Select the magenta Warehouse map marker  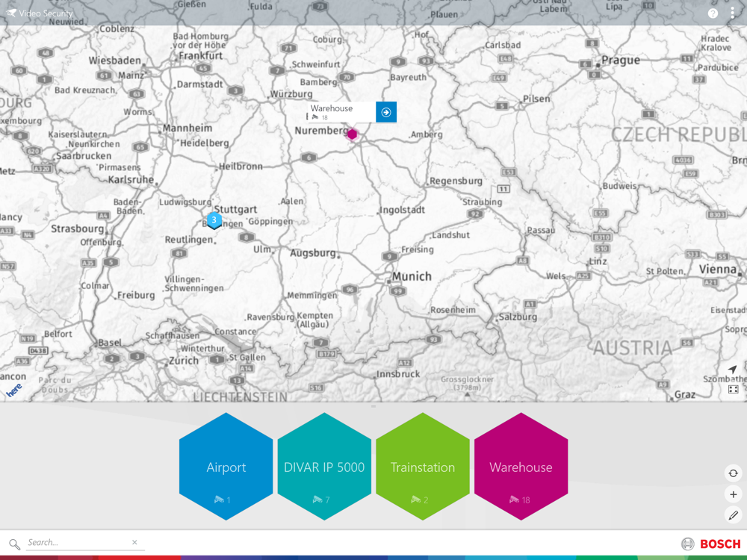352,134
